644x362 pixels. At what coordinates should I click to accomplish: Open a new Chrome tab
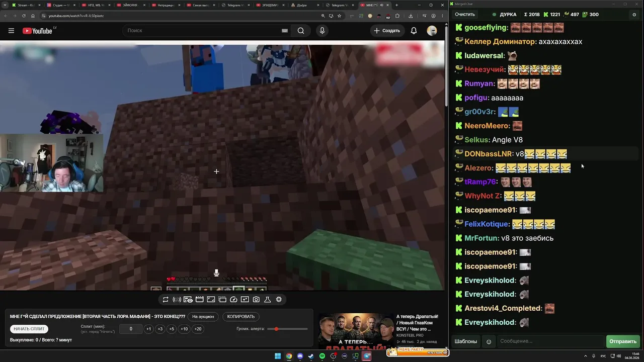(396, 5)
